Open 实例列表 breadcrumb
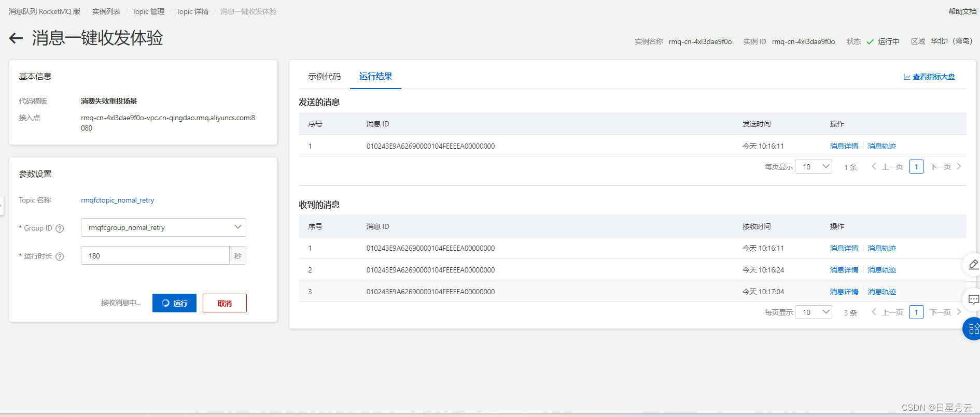Image resolution: width=980 pixels, height=417 pixels. click(106, 11)
